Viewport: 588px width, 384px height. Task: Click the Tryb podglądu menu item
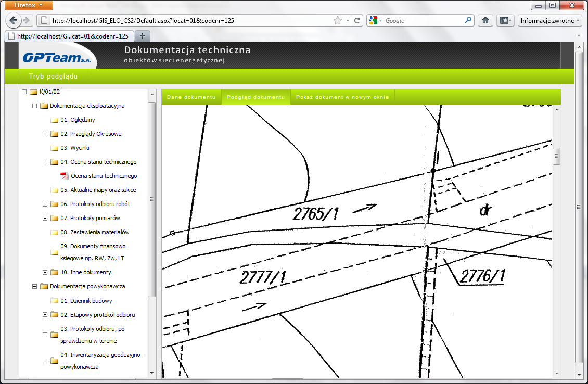(x=53, y=76)
